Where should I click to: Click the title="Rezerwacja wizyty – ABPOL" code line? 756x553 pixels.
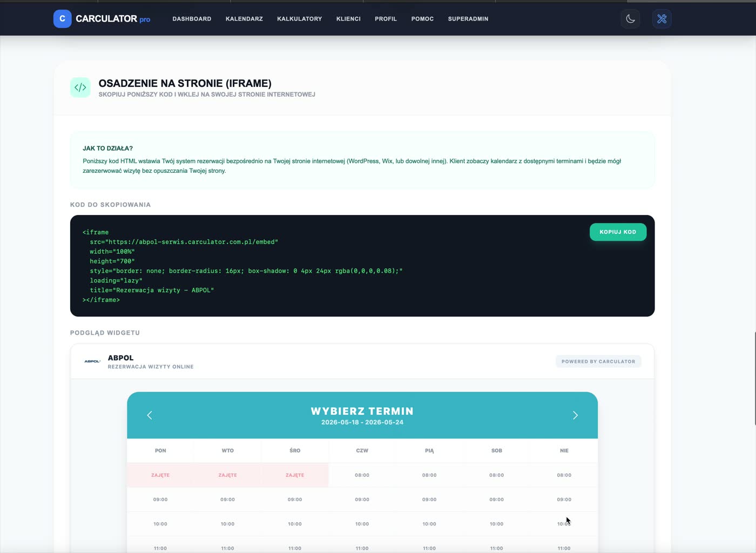[152, 290]
